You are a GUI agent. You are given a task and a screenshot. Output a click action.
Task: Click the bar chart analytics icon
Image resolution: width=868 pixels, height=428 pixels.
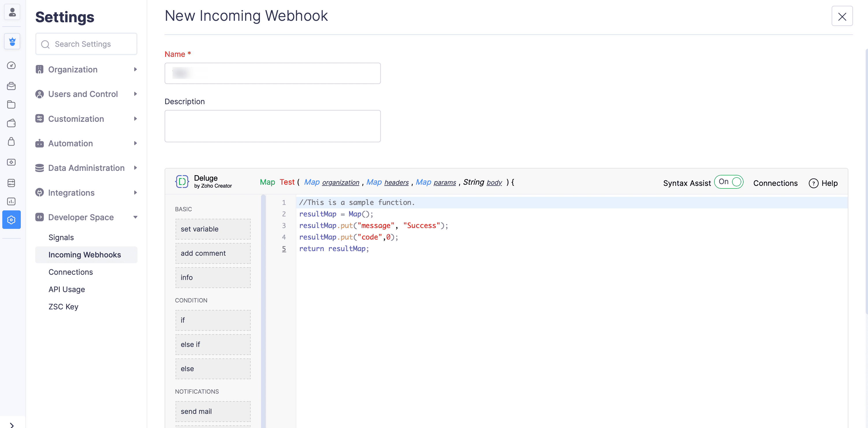click(12, 201)
